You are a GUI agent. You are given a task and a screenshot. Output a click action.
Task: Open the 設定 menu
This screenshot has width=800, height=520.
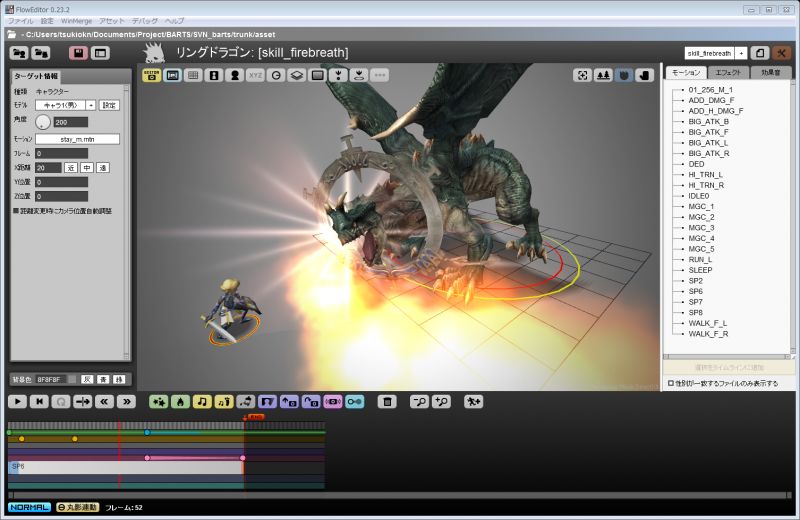click(x=47, y=21)
